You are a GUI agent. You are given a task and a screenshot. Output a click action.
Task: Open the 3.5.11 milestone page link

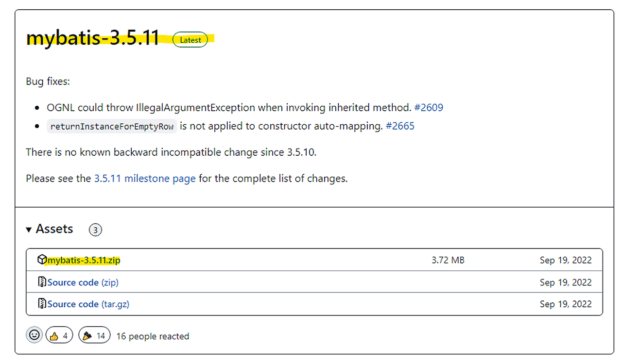point(145,179)
